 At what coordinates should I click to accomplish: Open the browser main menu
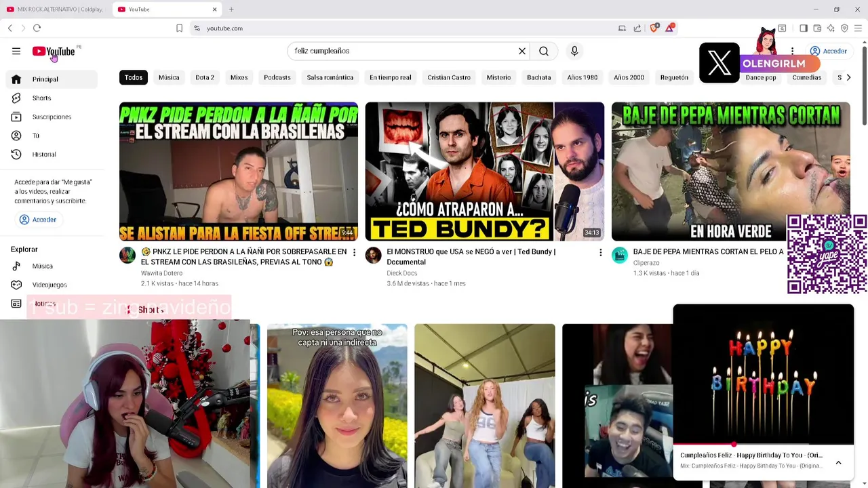point(858,28)
